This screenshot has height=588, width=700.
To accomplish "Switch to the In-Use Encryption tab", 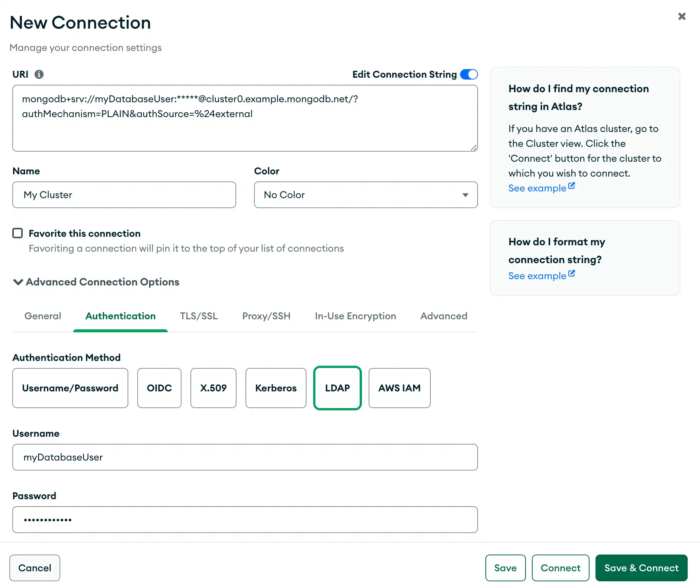I will [355, 316].
